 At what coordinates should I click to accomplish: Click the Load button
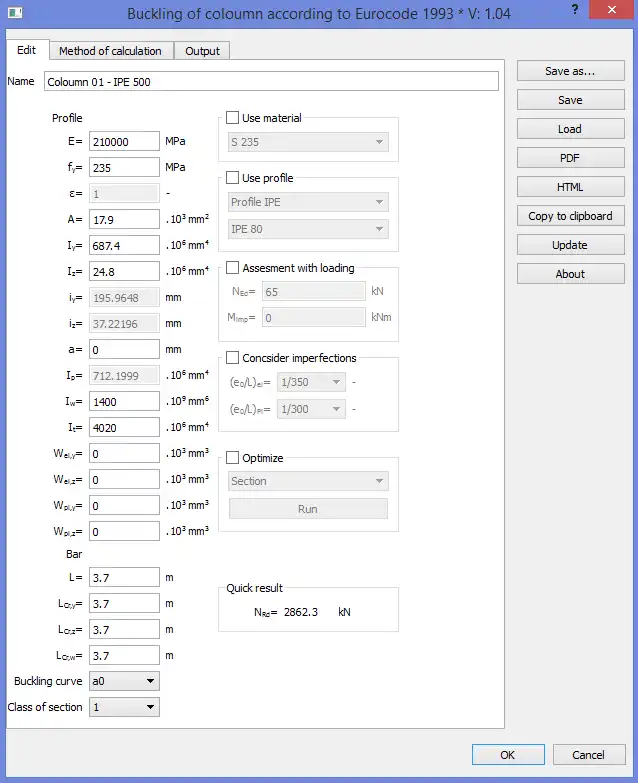(571, 129)
